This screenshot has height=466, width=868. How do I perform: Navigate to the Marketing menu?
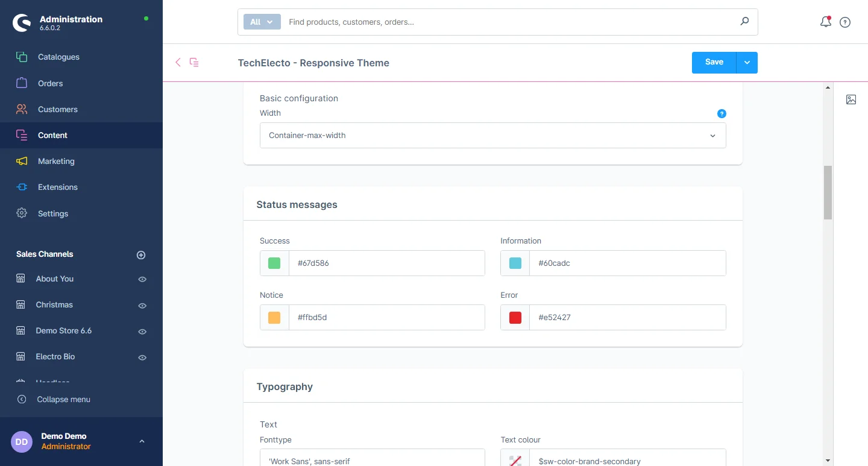[x=56, y=161]
